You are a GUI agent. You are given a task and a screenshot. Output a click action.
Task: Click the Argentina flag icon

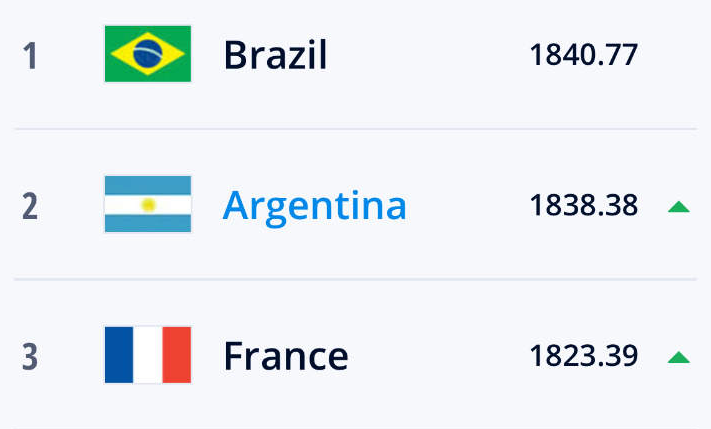click(x=148, y=204)
